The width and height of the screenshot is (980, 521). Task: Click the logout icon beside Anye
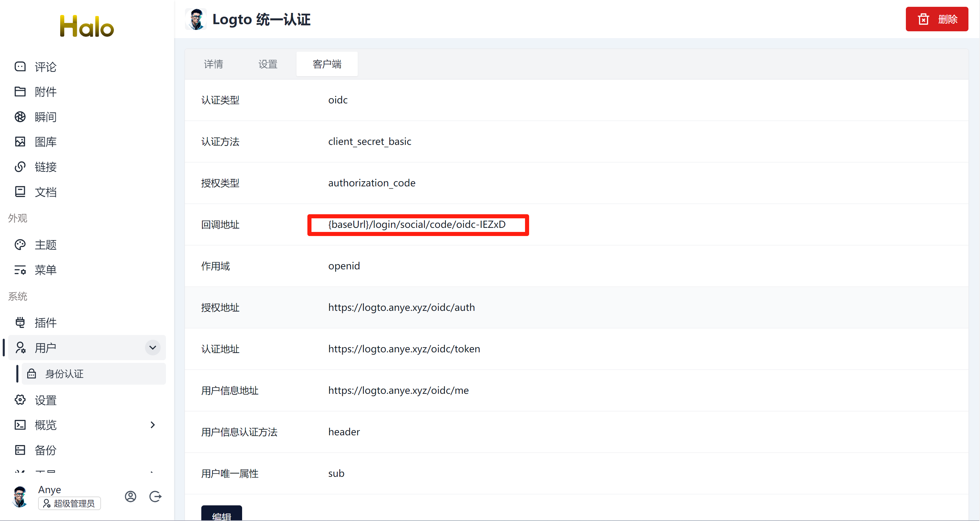(155, 496)
